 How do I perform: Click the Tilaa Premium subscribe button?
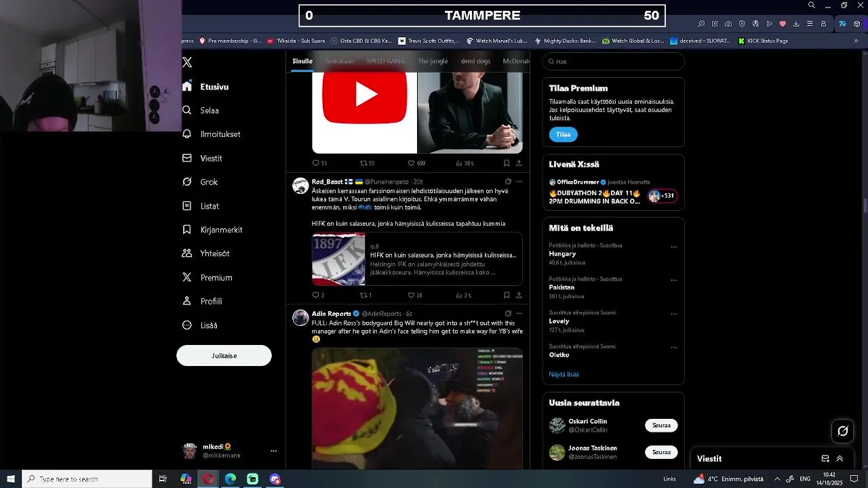(564, 134)
